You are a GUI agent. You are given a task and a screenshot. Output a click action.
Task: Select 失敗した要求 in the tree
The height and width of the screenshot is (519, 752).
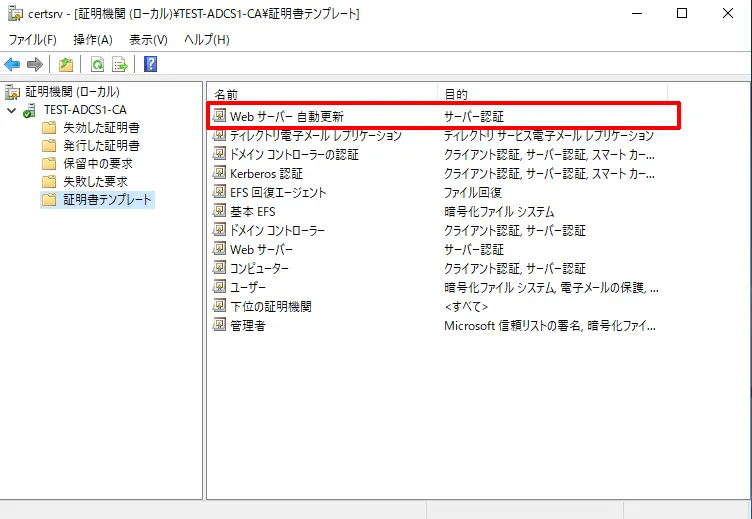pyautogui.click(x=95, y=182)
